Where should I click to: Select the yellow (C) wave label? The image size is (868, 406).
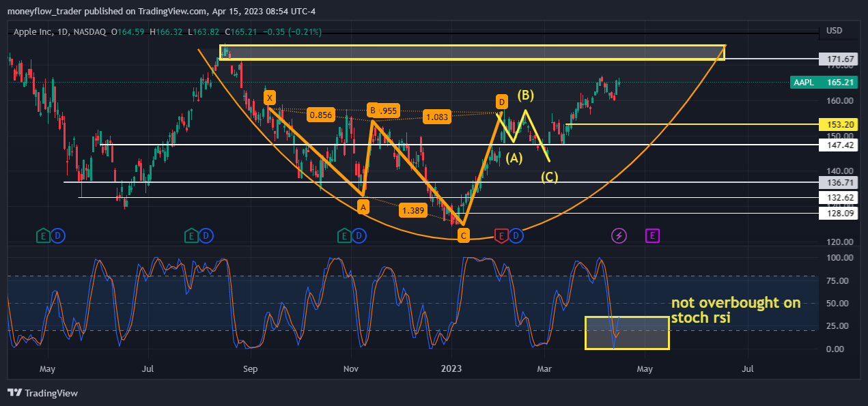(x=550, y=177)
